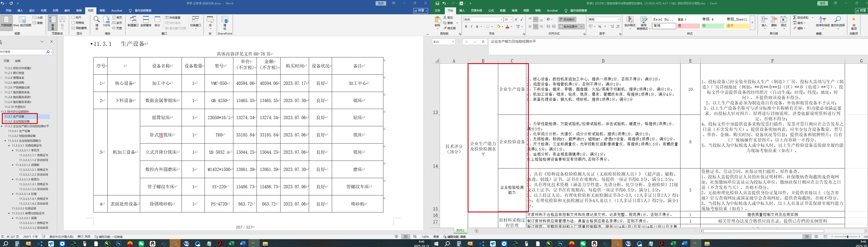Image resolution: width=868 pixels, height=247 pixels.
Task: Click the Insert Function fx button
Action: (x=483, y=42)
